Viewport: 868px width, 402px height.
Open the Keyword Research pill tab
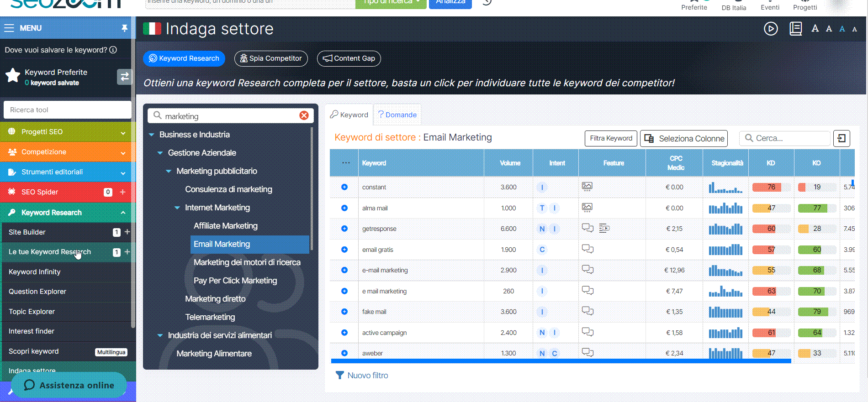(184, 58)
